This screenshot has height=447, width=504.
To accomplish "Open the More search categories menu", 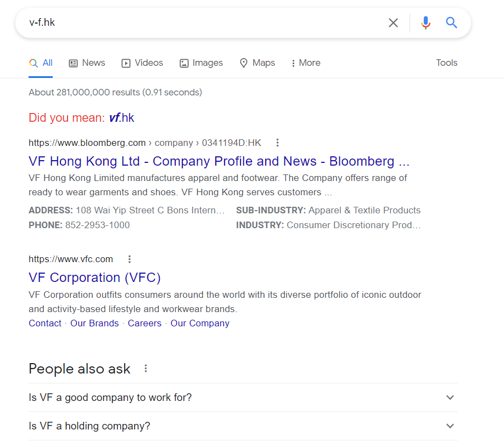I will [306, 63].
